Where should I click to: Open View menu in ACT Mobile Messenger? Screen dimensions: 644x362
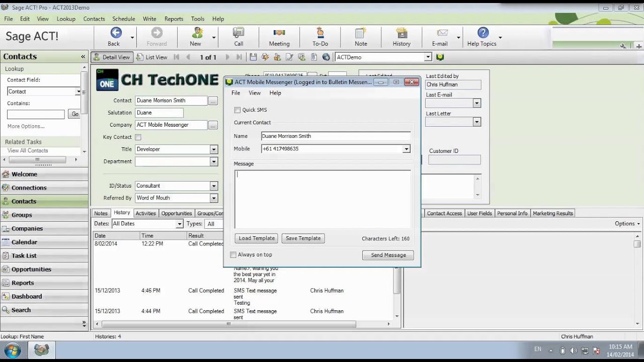(255, 93)
